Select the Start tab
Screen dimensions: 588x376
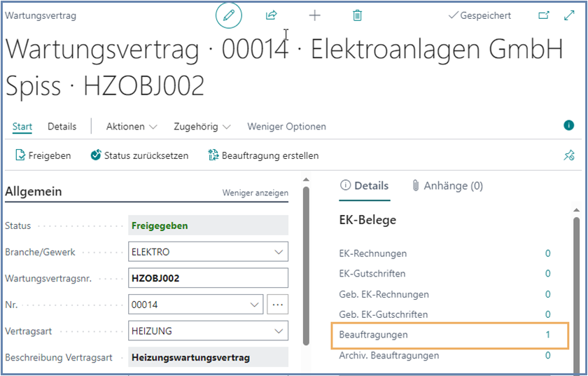coord(22,127)
